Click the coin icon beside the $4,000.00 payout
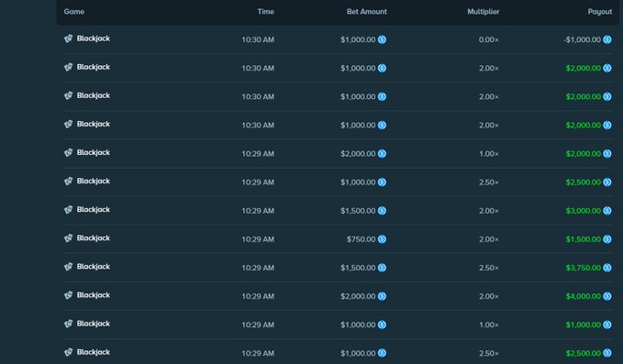Viewport: 623px width, 364px height. (607, 296)
